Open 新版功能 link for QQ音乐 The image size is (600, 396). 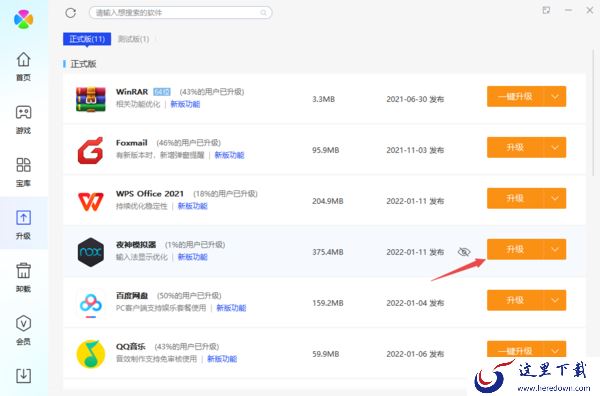tap(222, 359)
